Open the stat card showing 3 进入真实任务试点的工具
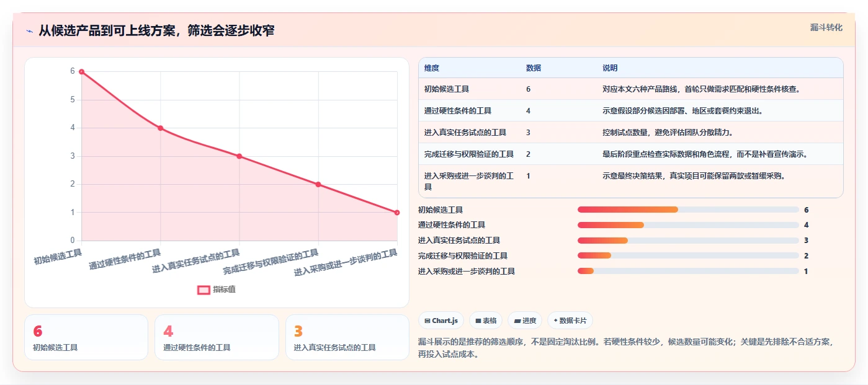Image resolution: width=868 pixels, height=385 pixels. click(347, 337)
